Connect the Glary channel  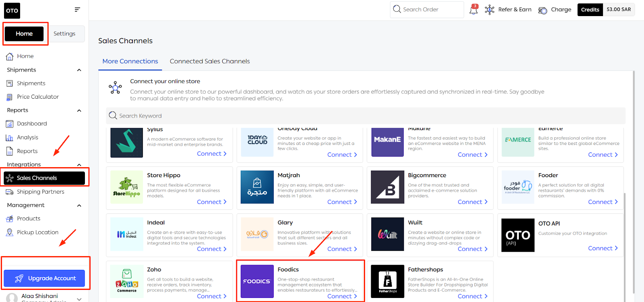(342, 249)
